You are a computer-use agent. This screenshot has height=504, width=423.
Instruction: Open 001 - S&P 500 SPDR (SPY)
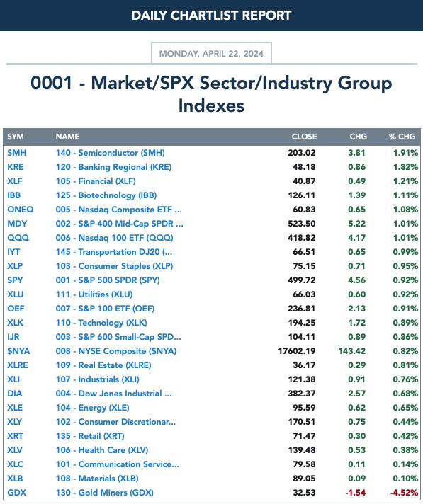(108, 280)
